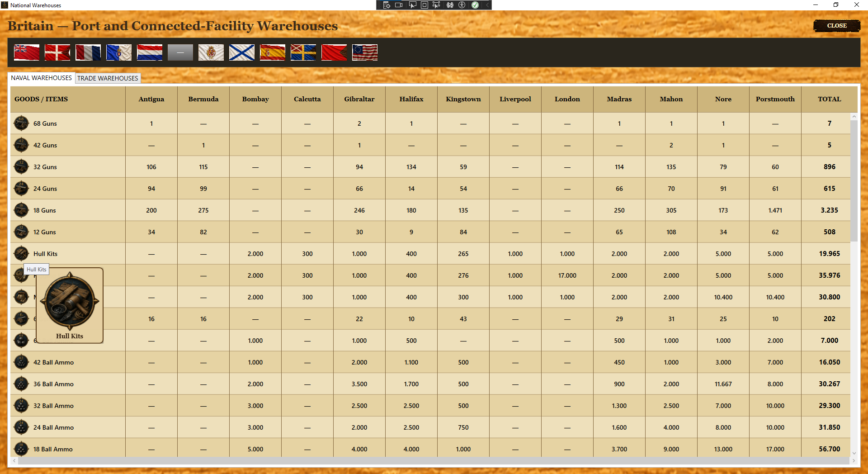Switch to Trade Warehouses tab

pyautogui.click(x=108, y=78)
